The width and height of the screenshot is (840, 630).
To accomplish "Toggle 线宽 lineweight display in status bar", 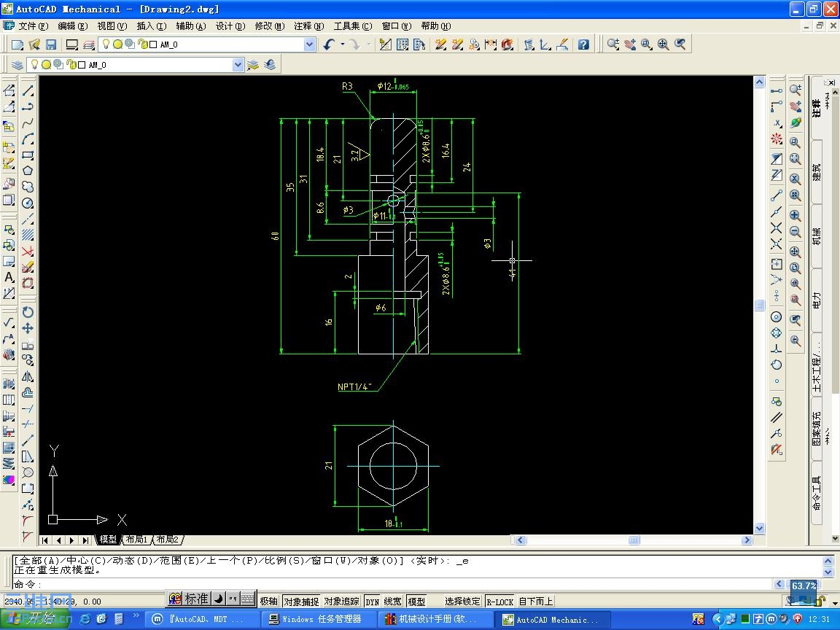I will point(393,602).
